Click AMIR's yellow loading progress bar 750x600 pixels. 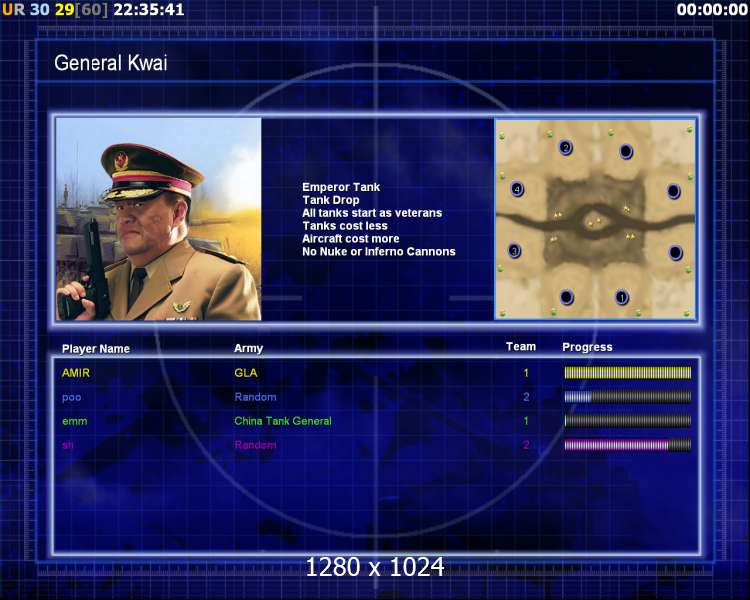tap(628, 373)
